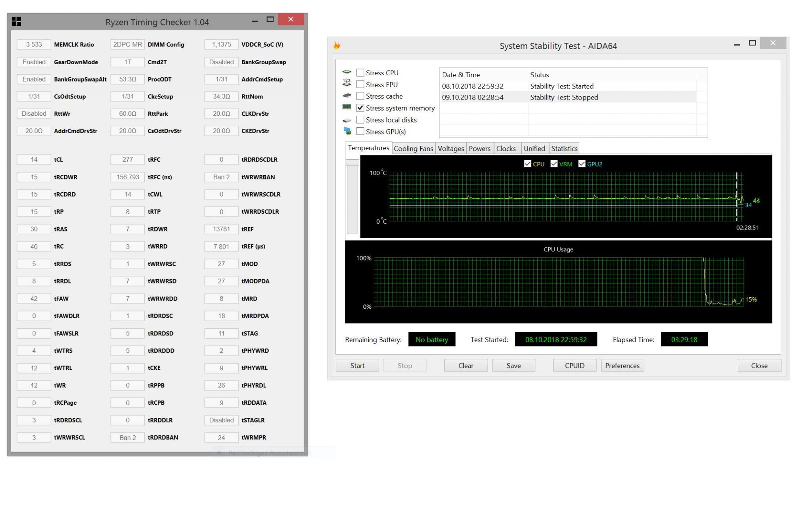Open CPUID from the bottom buttons

(x=575, y=366)
